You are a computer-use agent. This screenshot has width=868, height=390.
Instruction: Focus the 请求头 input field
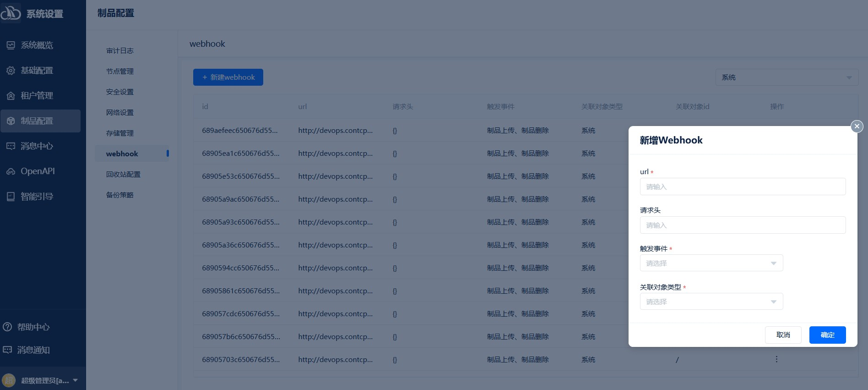(742, 225)
